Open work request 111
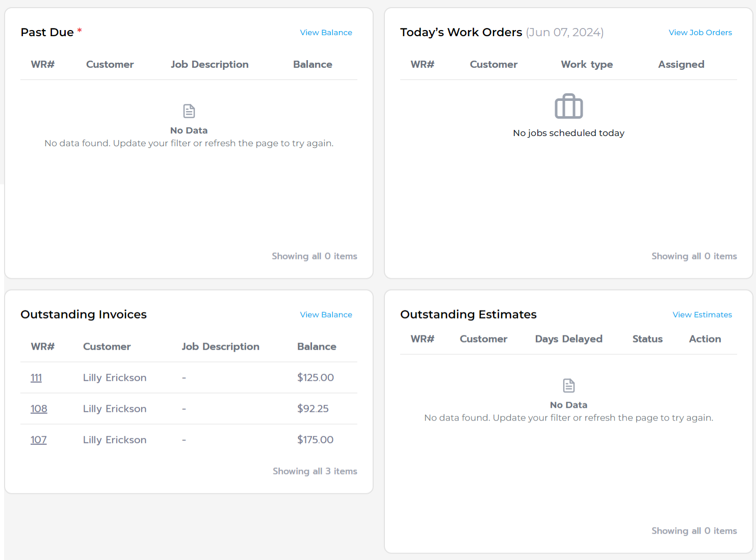 click(36, 378)
